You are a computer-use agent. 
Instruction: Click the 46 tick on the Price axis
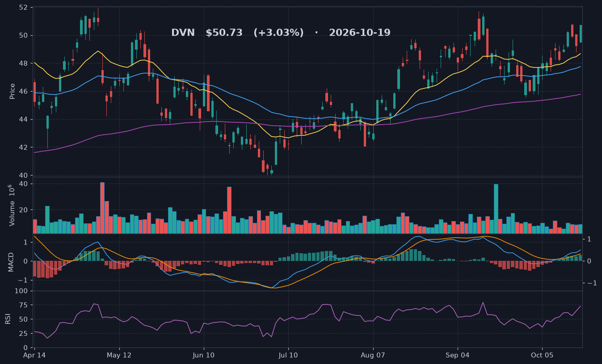24,91
